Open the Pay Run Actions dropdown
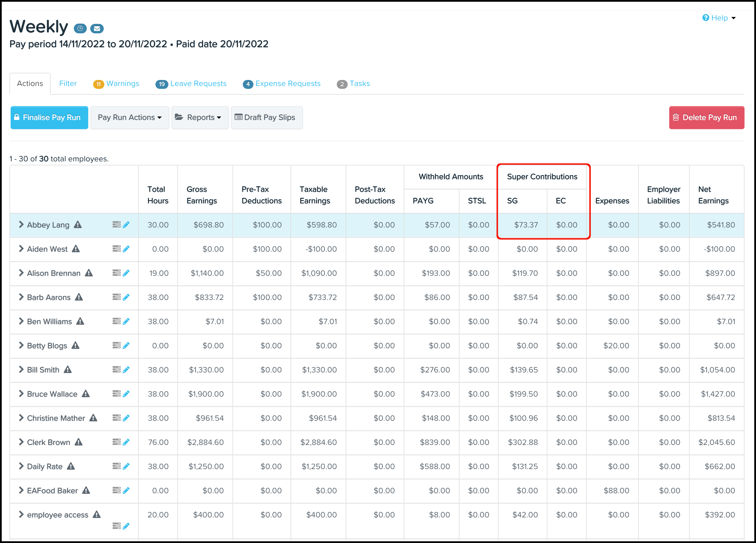Screen dimensions: 756x543 click(130, 117)
